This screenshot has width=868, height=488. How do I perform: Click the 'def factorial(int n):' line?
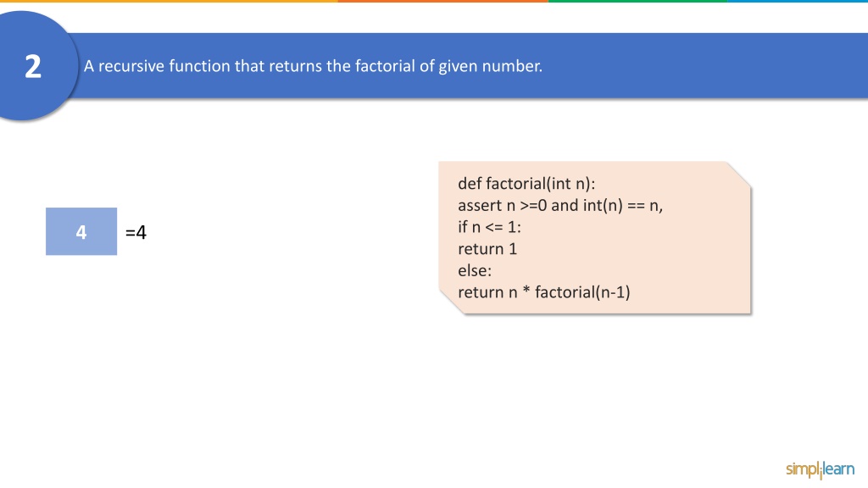(x=526, y=184)
